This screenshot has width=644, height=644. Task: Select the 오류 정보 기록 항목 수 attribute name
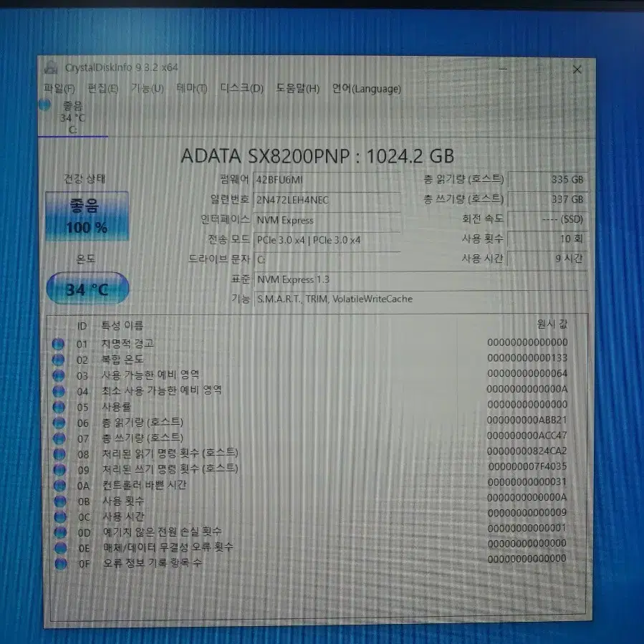(153, 562)
